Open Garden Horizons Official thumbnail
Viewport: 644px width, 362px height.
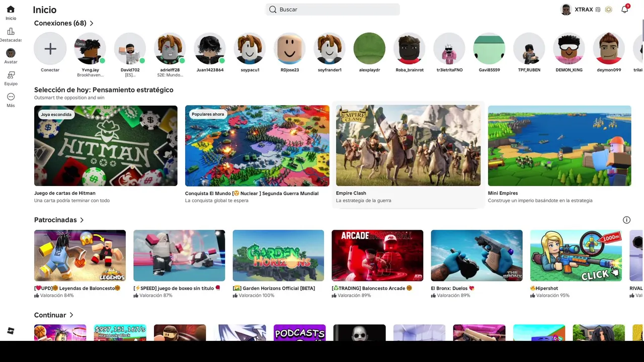click(x=278, y=255)
